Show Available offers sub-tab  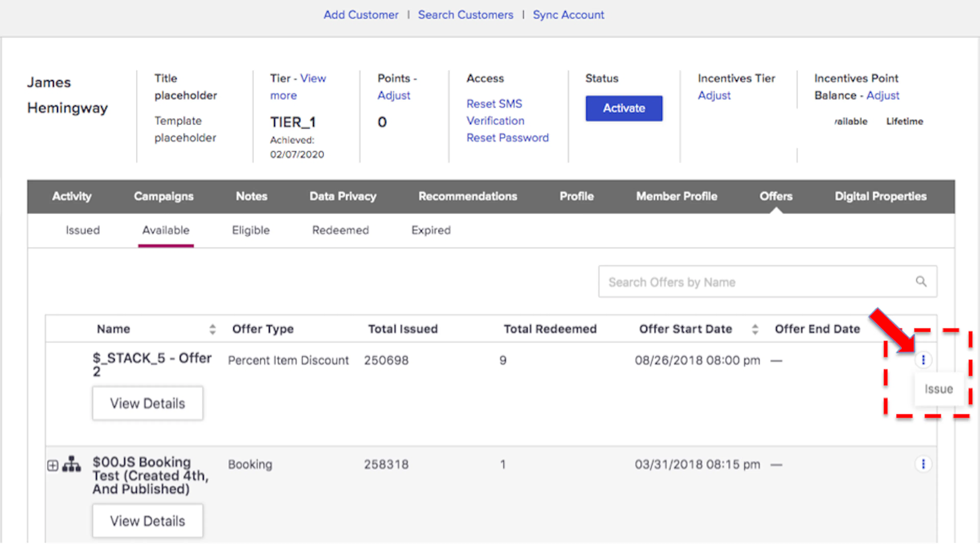(x=166, y=230)
